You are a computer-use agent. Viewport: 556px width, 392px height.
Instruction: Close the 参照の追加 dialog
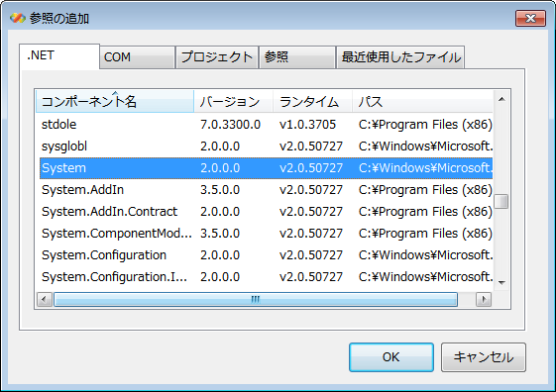[x=530, y=18]
